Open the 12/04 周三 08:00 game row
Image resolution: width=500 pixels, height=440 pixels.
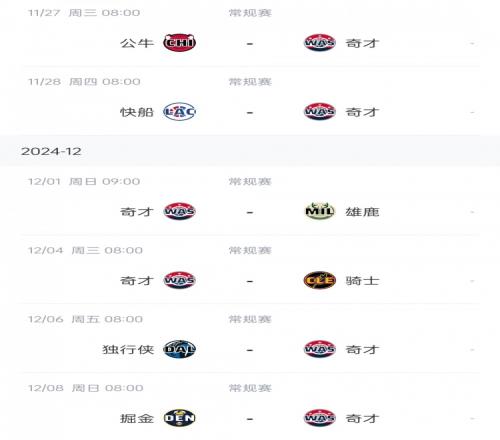250,270
